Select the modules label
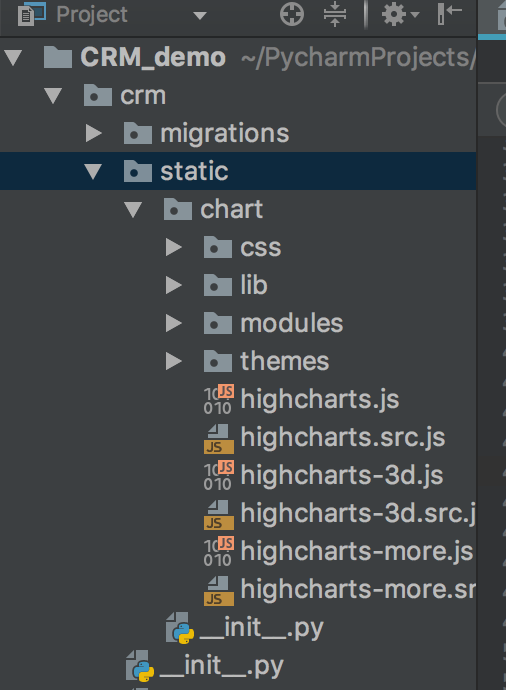Image resolution: width=506 pixels, height=690 pixels. (x=292, y=323)
